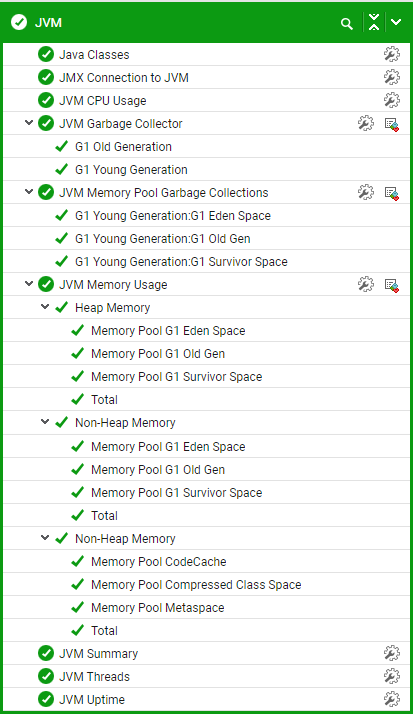Click list-edit icon for JVM Memory Usage

pos(392,285)
